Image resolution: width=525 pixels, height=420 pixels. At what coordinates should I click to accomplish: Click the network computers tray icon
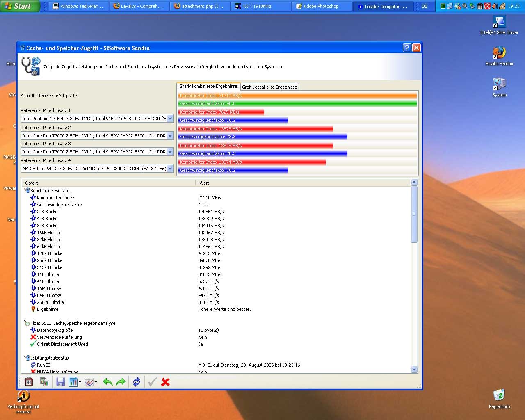(450, 6)
